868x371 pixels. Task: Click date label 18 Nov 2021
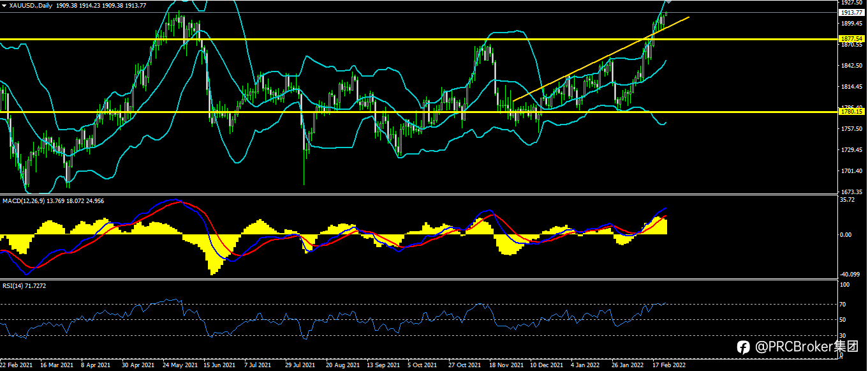point(506,365)
